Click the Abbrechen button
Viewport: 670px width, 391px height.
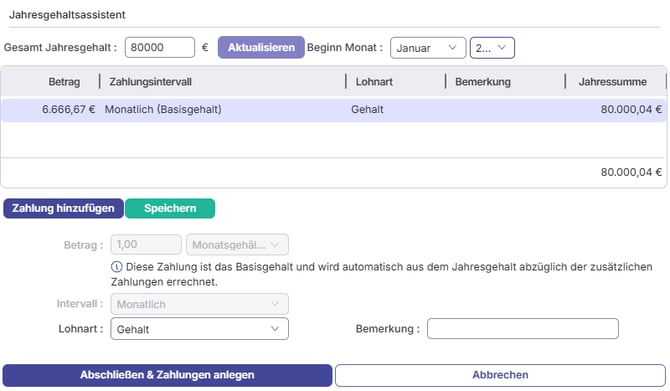(x=500, y=375)
